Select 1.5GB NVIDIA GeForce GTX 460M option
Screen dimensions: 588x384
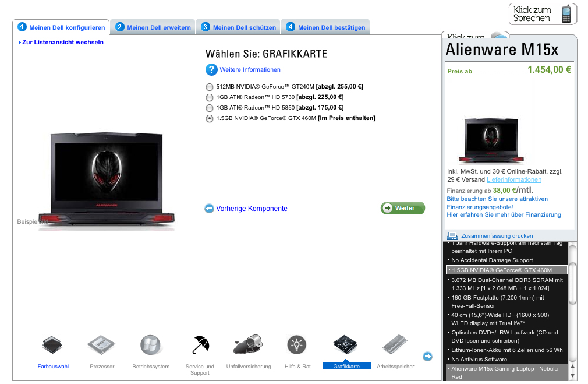(x=210, y=119)
